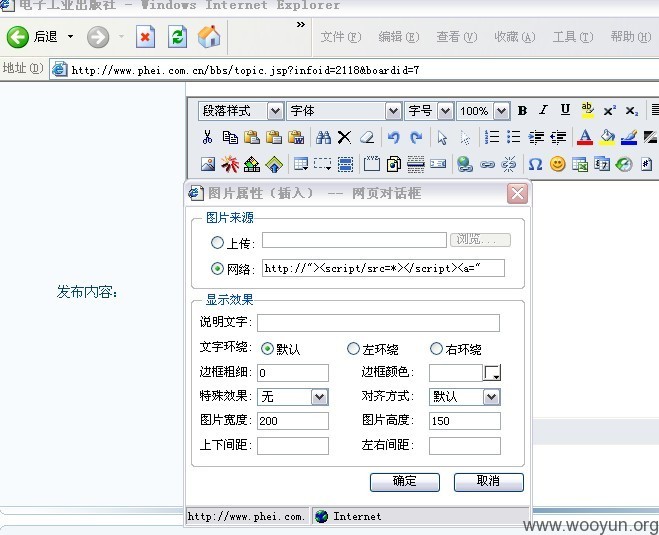Apply subscript formatting
This screenshot has height=535, width=659.
click(x=632, y=111)
